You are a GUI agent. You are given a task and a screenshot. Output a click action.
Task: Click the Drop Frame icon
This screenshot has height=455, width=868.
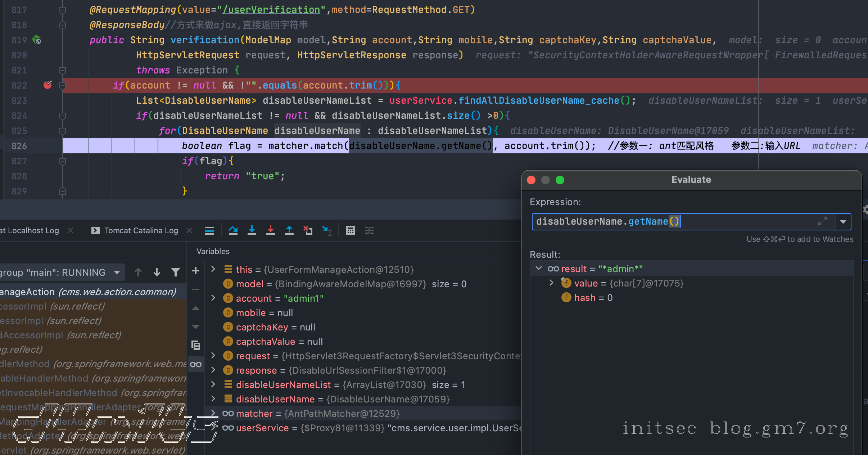point(308,230)
